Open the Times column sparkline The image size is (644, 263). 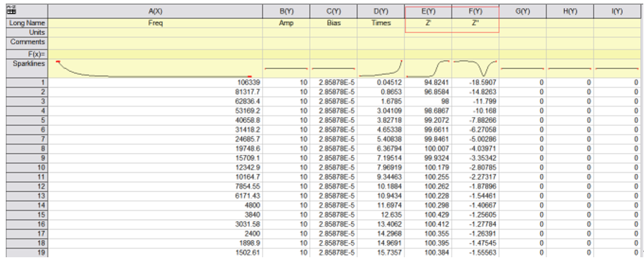pos(381,68)
